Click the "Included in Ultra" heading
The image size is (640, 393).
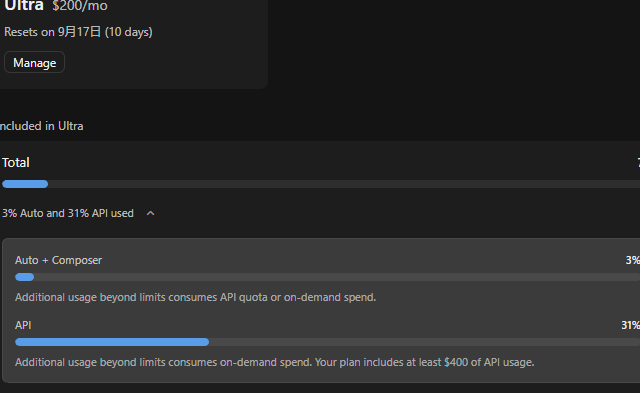coord(41,126)
